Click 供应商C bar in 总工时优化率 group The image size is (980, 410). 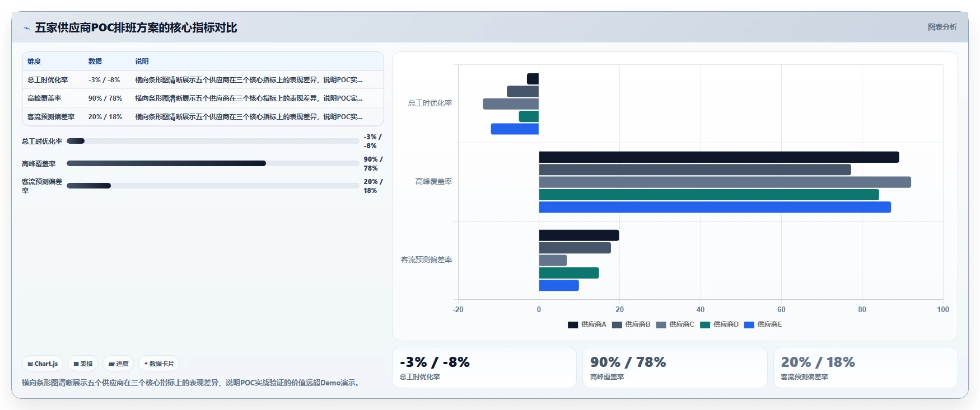(x=511, y=104)
